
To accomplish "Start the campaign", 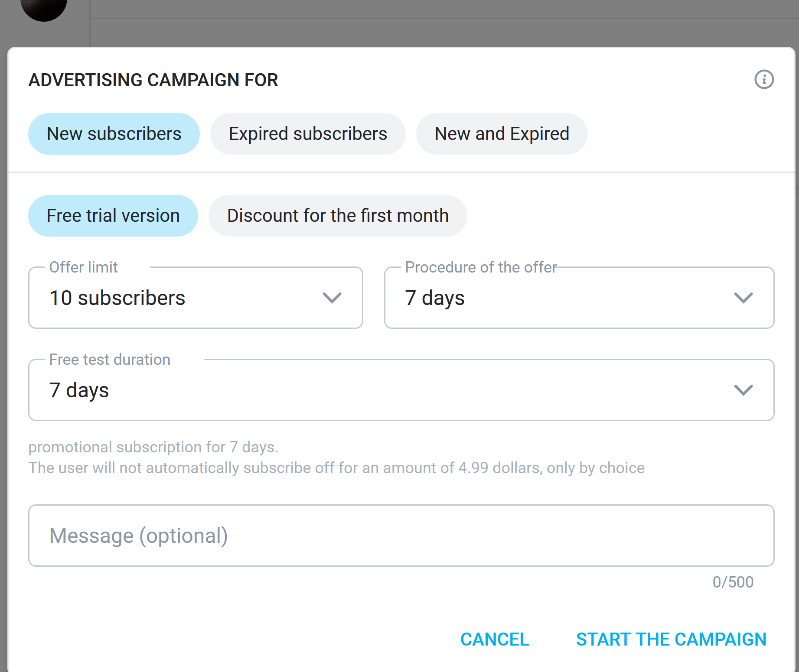I will click(671, 640).
